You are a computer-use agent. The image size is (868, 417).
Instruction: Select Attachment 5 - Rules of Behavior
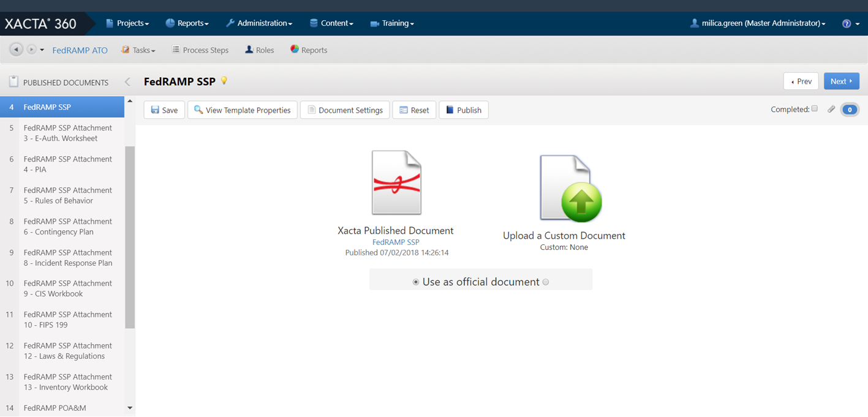[62, 195]
